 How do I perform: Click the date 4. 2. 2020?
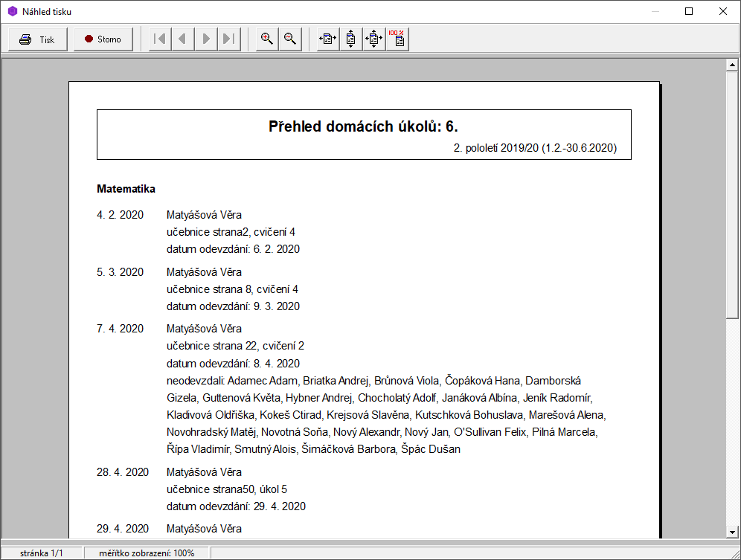[120, 215]
